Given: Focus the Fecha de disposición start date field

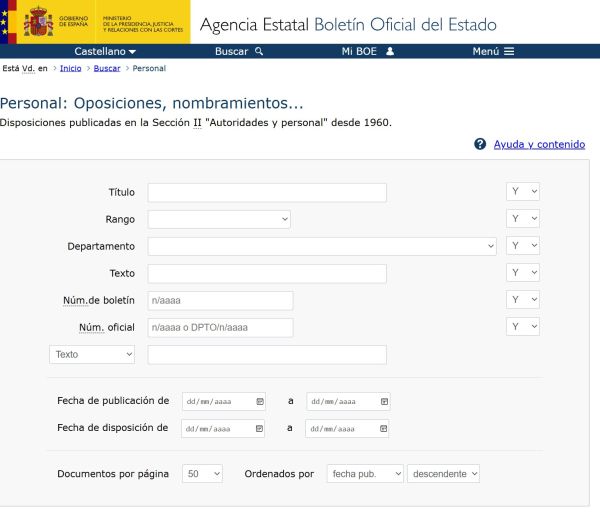Looking at the screenshot, I should pos(223,429).
